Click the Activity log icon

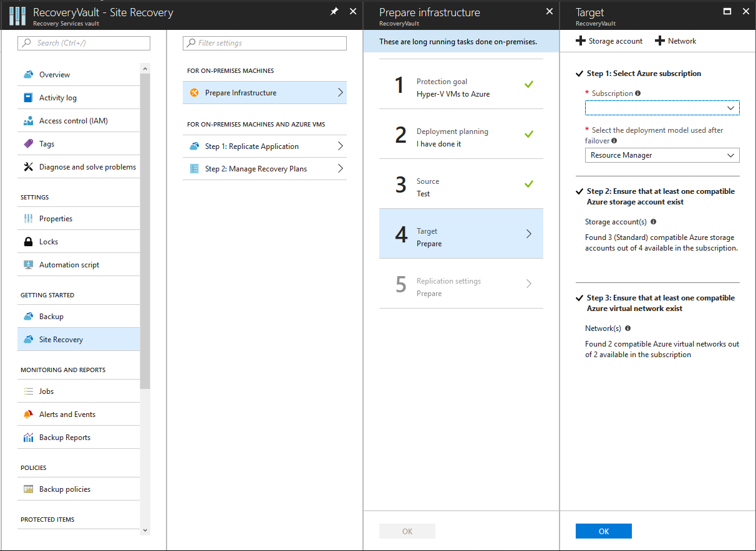coord(28,98)
